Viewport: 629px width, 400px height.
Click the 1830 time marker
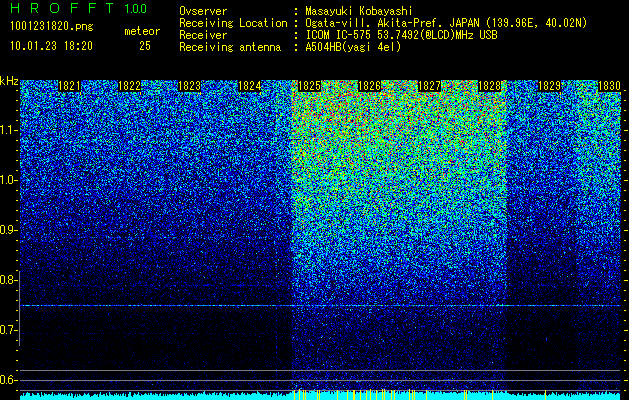pos(610,86)
